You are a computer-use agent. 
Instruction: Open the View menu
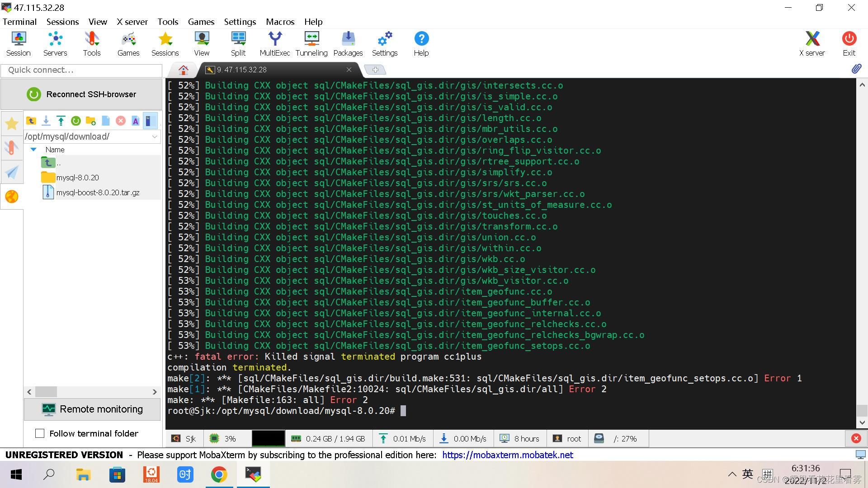(x=98, y=22)
